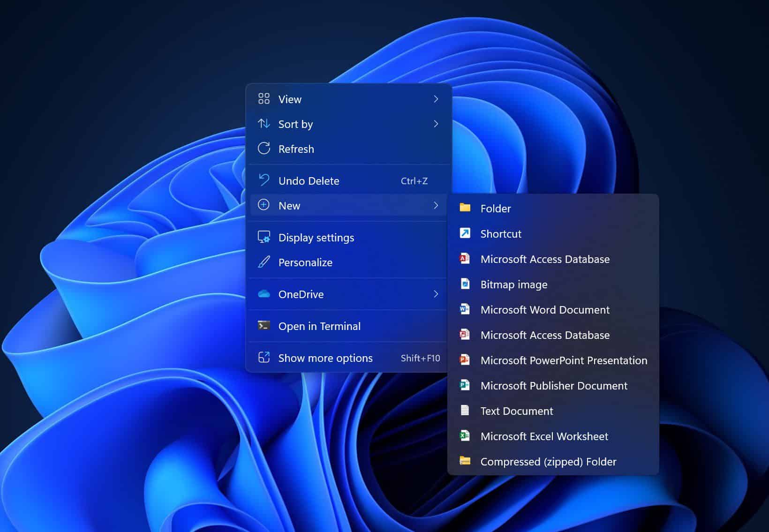The height and width of the screenshot is (532, 769).
Task: Select the Open in Terminal label
Action: (x=319, y=326)
